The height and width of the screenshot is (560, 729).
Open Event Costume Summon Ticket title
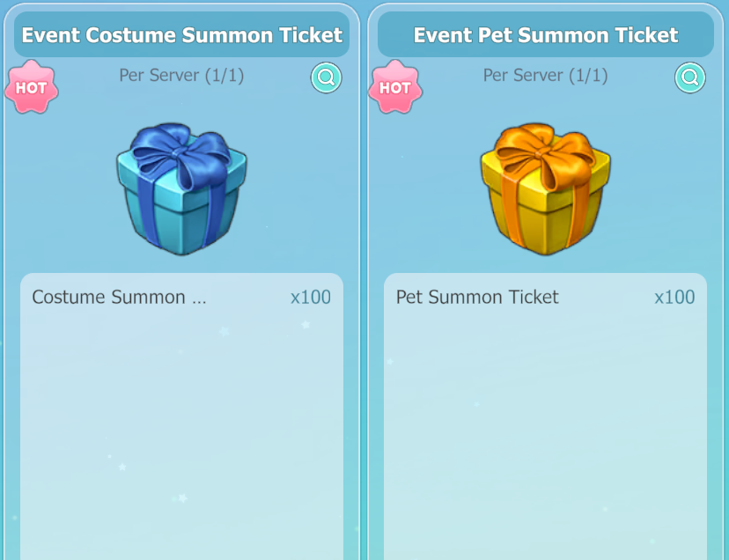(x=181, y=35)
